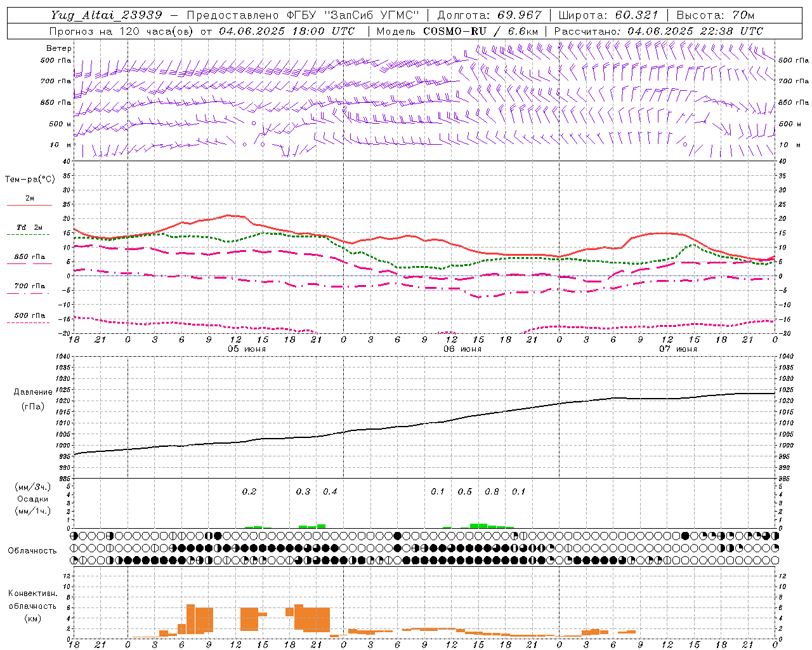The height and width of the screenshot is (650, 812).
Task: Click the station name Yug_Altai_23939
Action: coord(106,15)
